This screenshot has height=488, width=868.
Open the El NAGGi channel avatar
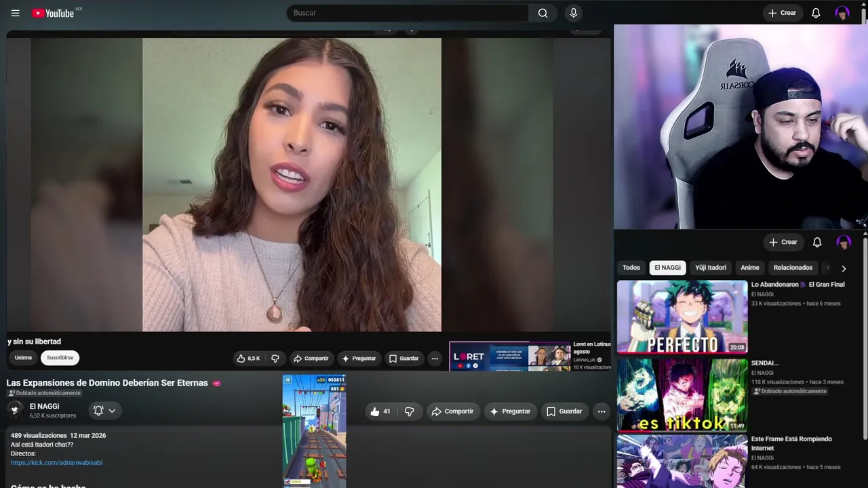click(15, 410)
